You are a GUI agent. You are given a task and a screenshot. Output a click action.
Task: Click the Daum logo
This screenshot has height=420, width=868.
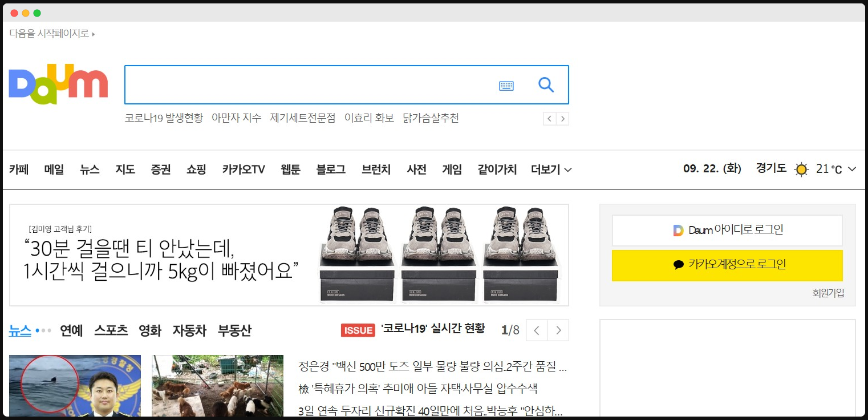coord(58,84)
